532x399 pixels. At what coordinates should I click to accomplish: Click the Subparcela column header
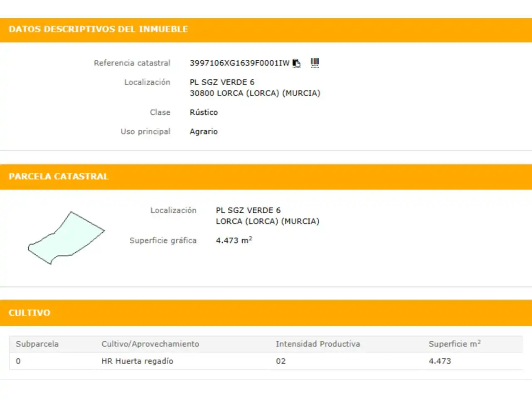click(x=37, y=344)
